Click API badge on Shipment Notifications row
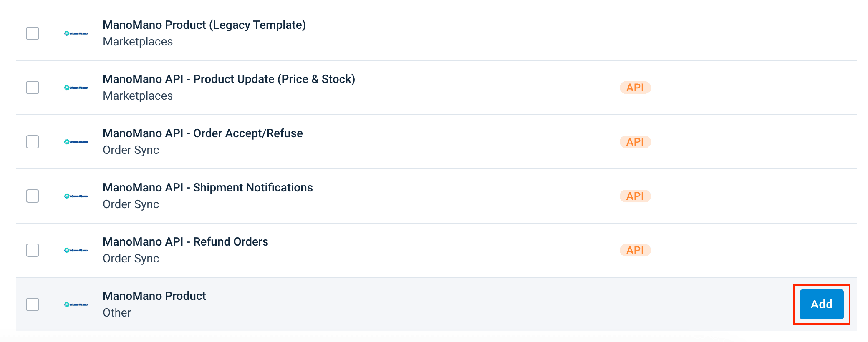Screen dimensions: 868x342 pyautogui.click(x=635, y=196)
